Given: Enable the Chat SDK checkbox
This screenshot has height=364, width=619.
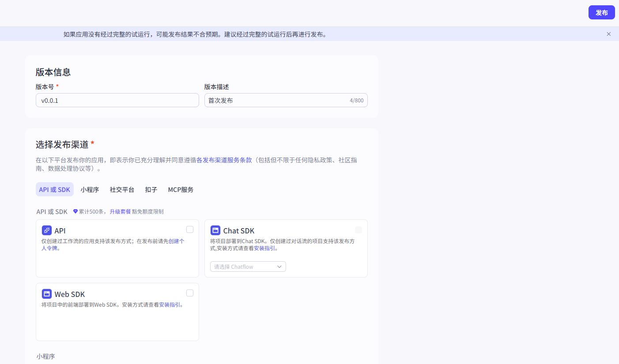Looking at the screenshot, I should tap(359, 229).
